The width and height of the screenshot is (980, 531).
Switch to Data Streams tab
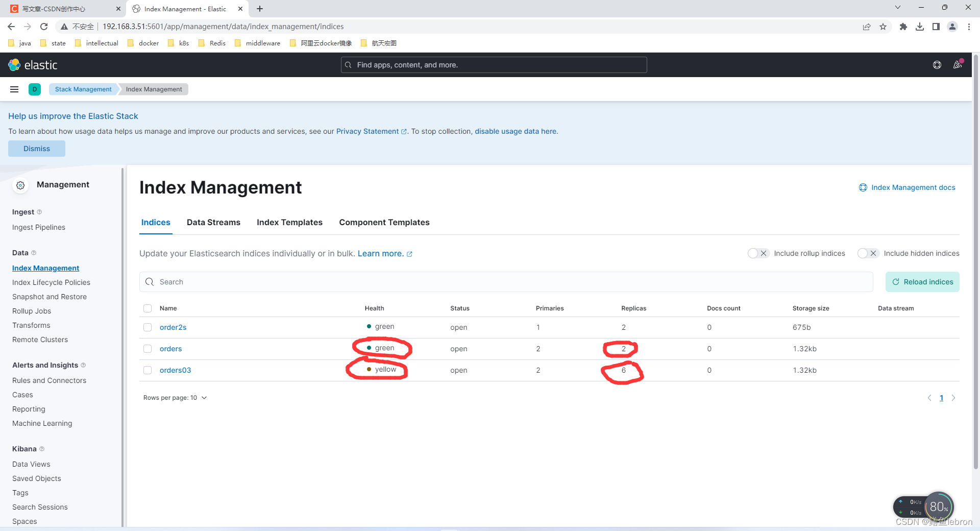[213, 223]
